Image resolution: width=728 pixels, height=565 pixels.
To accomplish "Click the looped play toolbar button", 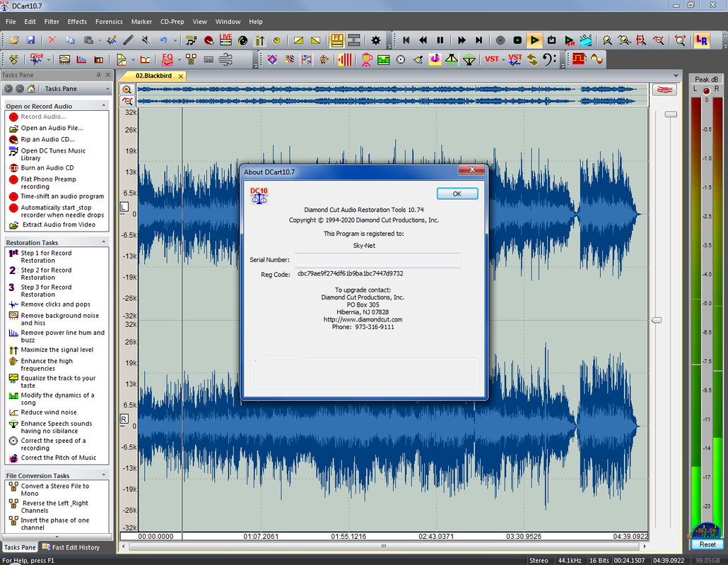I will 551,40.
